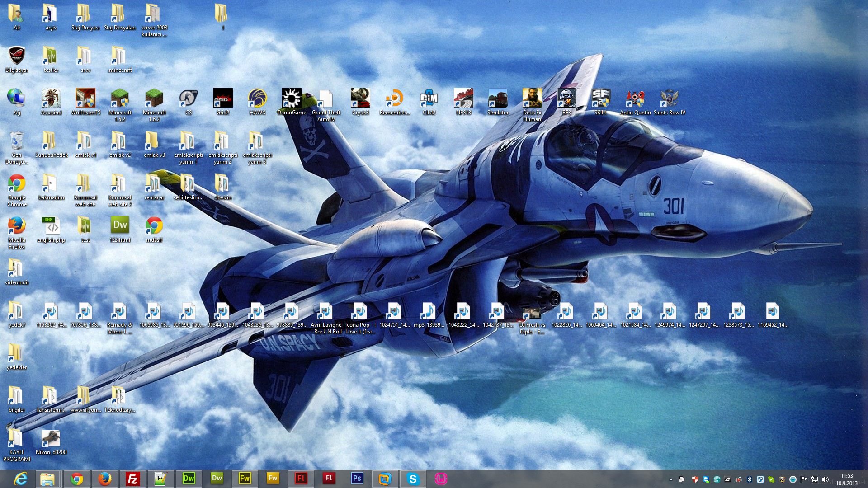
Task: Select the Minecraft 1.6.2 shortcut
Action: coord(154,105)
